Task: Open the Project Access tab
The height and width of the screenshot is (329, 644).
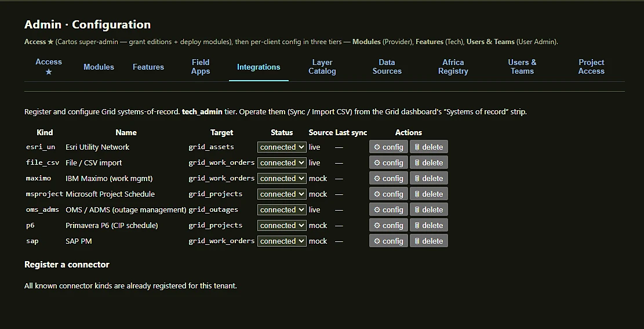Action: click(x=591, y=67)
